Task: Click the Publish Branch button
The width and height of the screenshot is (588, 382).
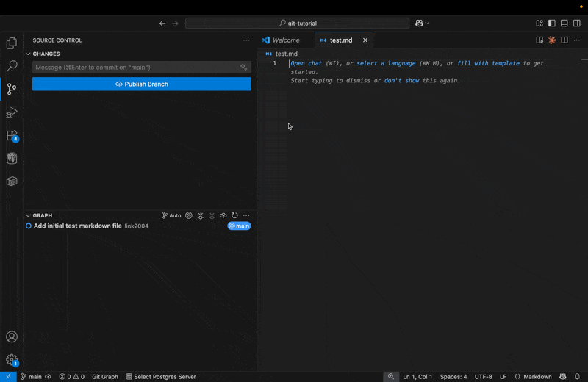Action: 142,84
